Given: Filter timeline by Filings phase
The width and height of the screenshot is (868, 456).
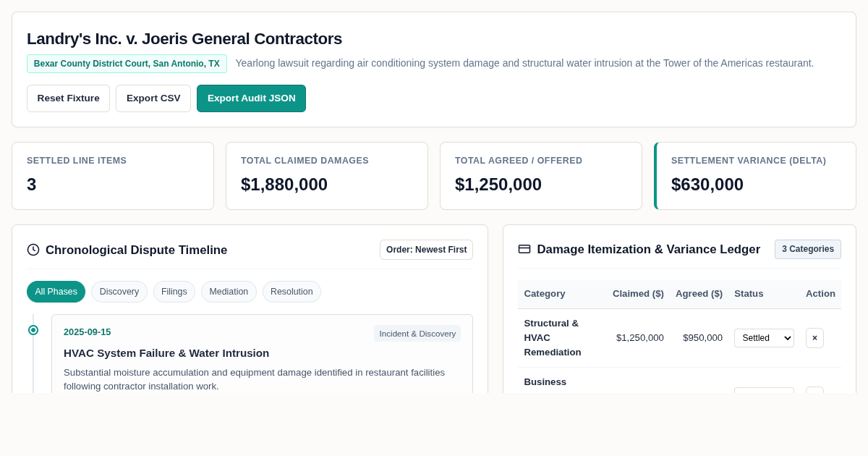Looking at the screenshot, I should point(174,292).
